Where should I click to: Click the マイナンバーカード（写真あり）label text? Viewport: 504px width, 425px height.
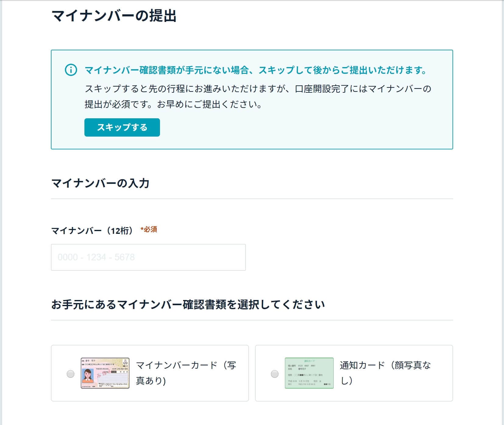186,373
